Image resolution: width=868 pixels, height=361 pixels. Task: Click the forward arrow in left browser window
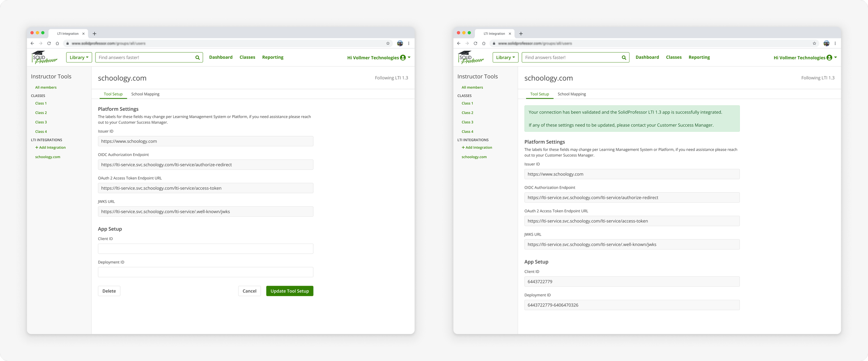(x=41, y=43)
